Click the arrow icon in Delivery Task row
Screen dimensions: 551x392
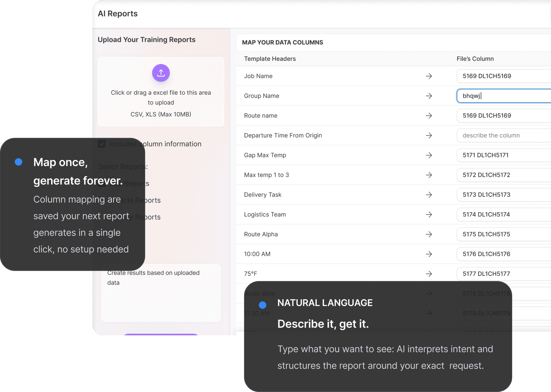coord(429,195)
